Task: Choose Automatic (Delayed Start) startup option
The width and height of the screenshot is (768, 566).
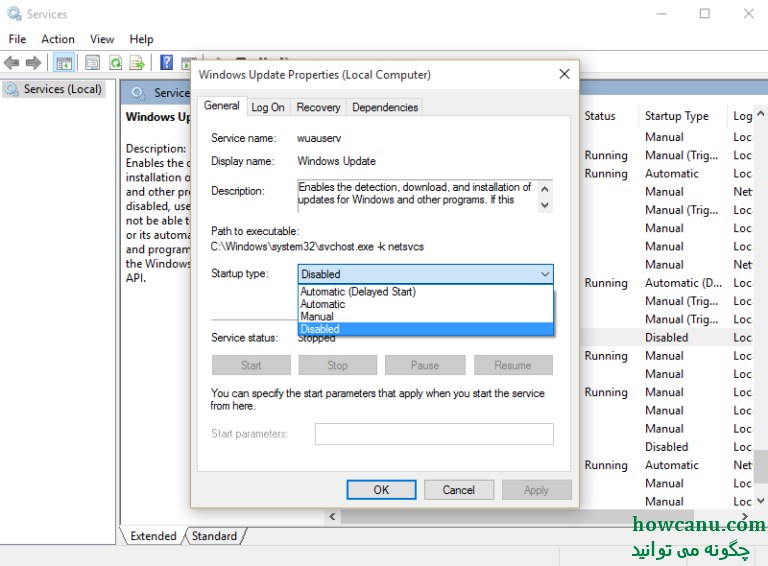Action: tap(425, 291)
